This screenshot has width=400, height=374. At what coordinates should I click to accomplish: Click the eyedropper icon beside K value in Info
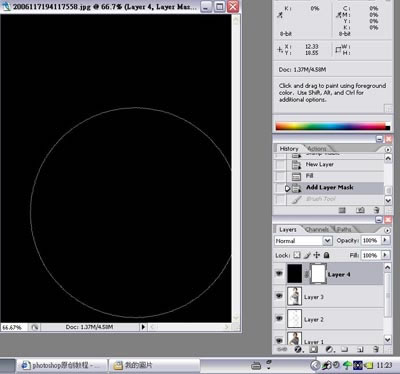[280, 15]
